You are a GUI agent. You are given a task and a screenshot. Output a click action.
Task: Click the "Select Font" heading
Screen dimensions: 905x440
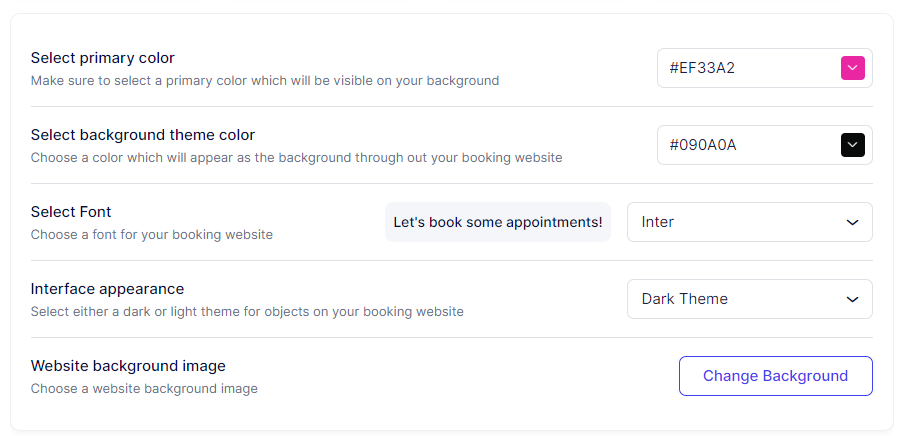pyautogui.click(x=71, y=212)
